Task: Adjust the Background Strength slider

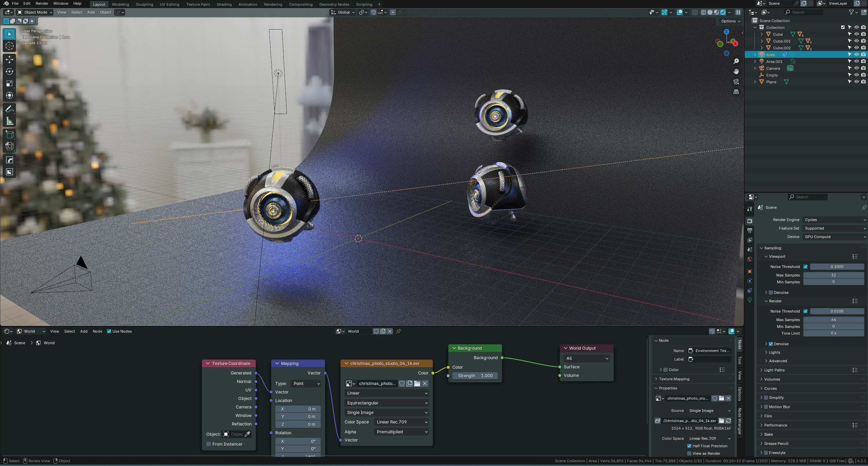Action: (475, 376)
